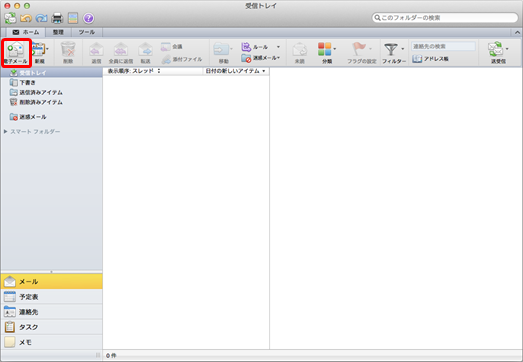Click the 連絡先の検索 contact search field
The height and width of the screenshot is (362, 523).
pyautogui.click(x=444, y=46)
